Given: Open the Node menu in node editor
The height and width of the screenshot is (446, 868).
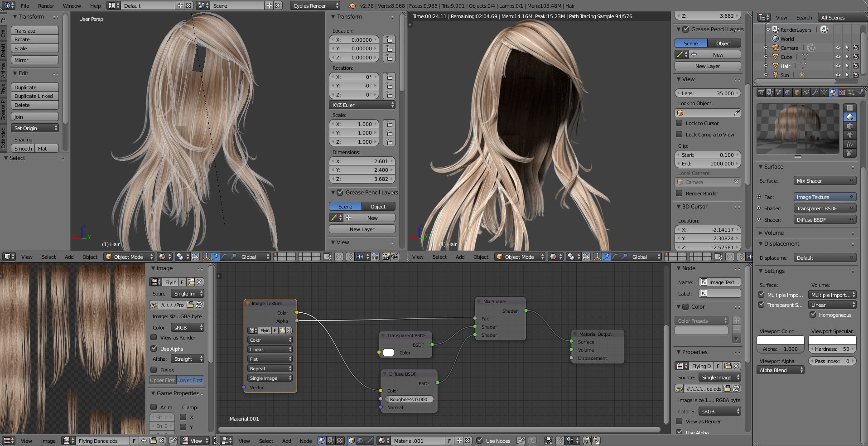Looking at the screenshot, I should [x=306, y=441].
